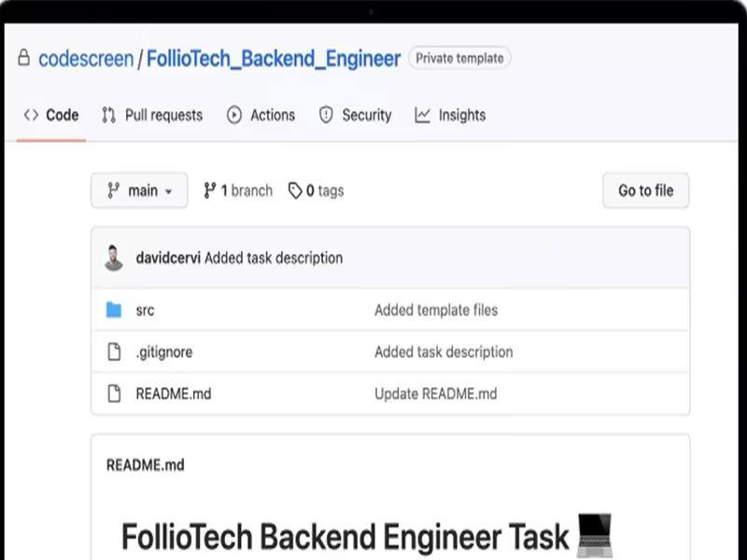
Task: Click the laptop emoji in the README heading
Action: click(x=595, y=535)
